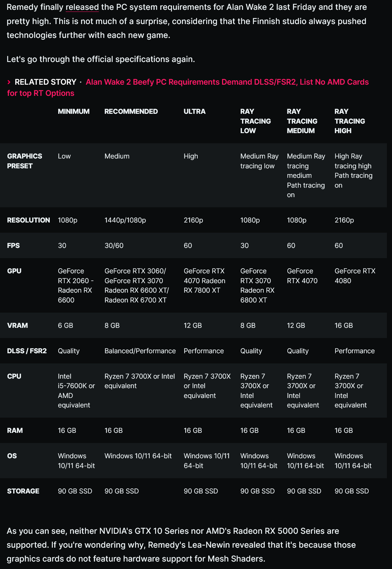Click the DLSS / FSR2 row label
The height and width of the screenshot is (569, 392).
click(27, 351)
